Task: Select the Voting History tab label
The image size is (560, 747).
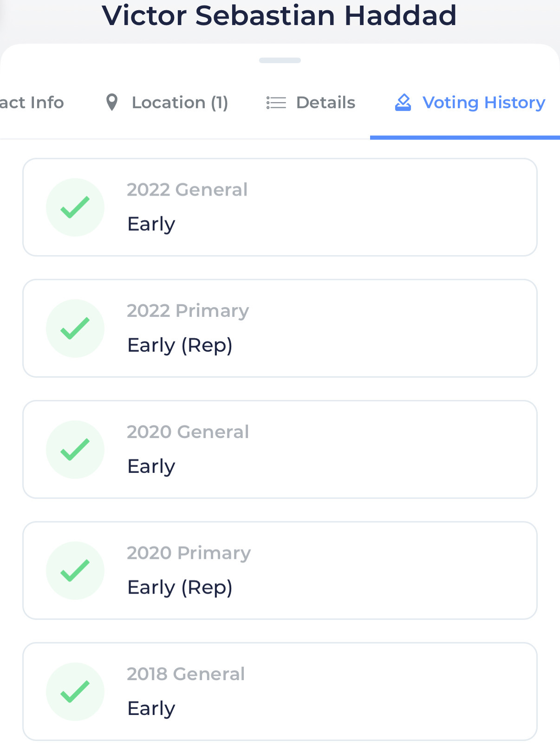Action: tap(483, 103)
